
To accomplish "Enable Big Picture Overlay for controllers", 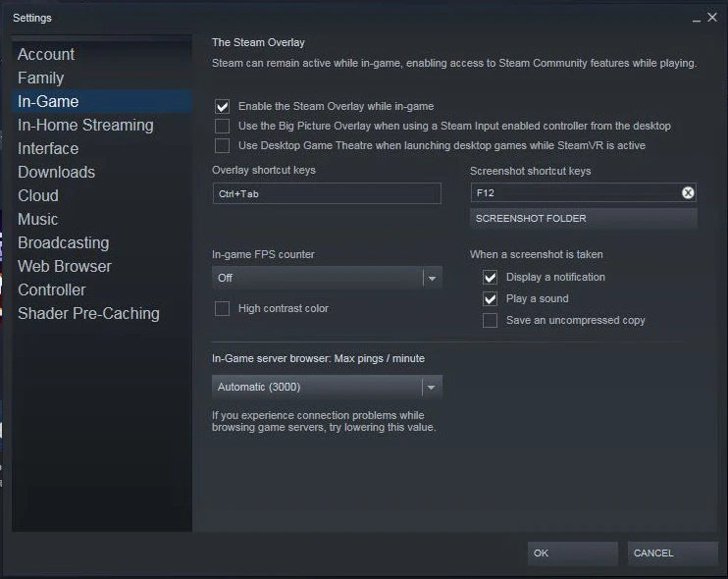I will tap(223, 126).
